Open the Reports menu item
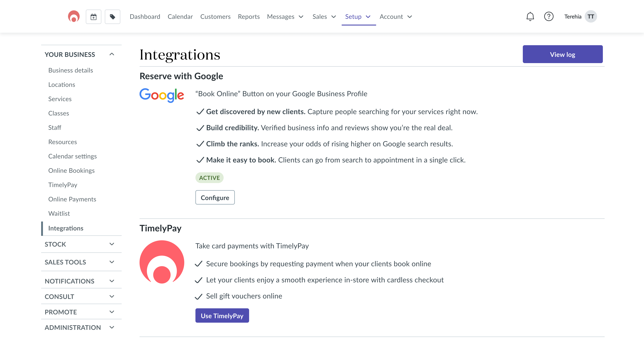 tap(249, 17)
